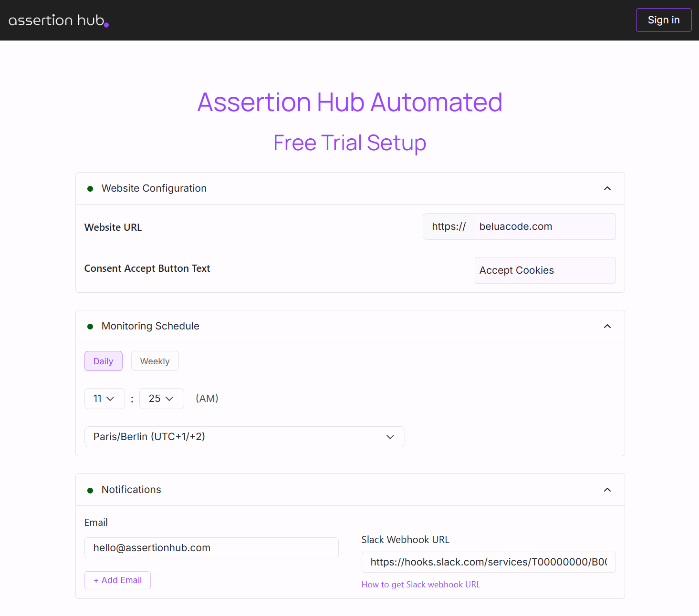The width and height of the screenshot is (699, 616).
Task: Click the Slack Webhook URL input field
Action: pyautogui.click(x=488, y=562)
